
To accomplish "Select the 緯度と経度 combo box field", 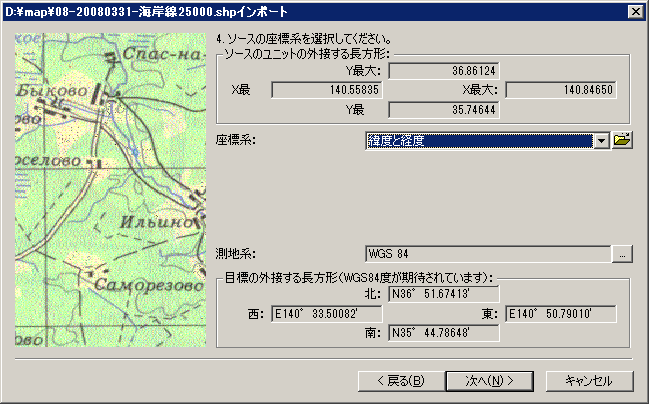I will (488, 141).
